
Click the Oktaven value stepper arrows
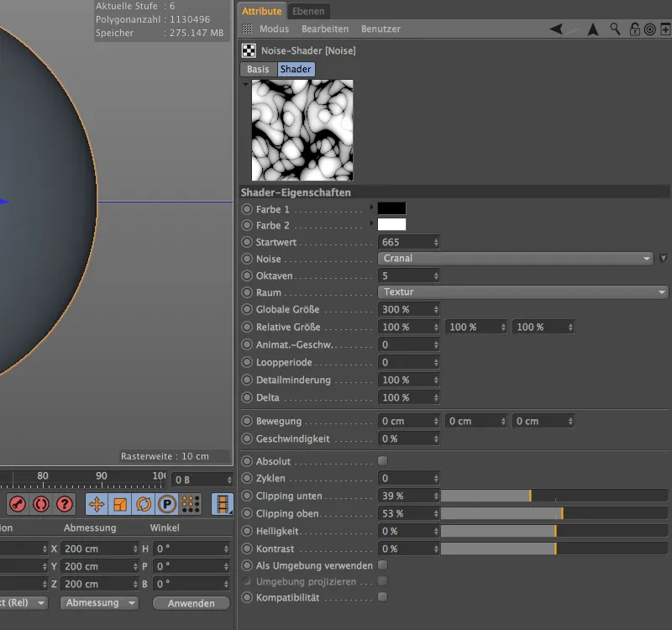pyautogui.click(x=436, y=276)
